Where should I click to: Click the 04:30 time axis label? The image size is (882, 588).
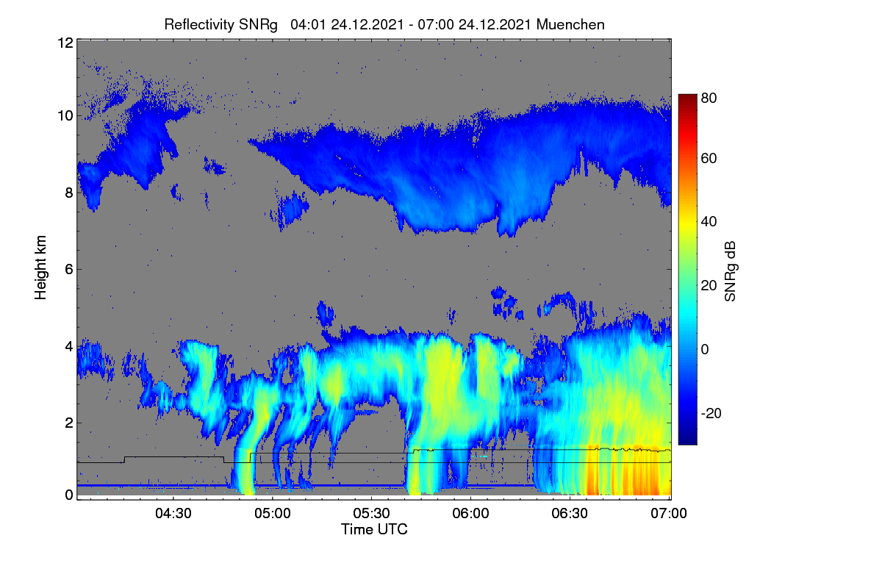(173, 514)
